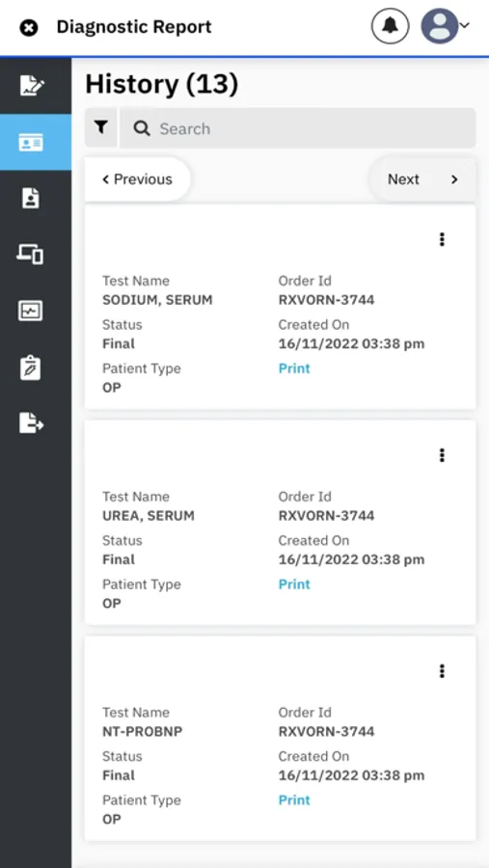Viewport: 489px width, 868px height.
Task: Click the file export sidebar icon
Action: (32, 423)
